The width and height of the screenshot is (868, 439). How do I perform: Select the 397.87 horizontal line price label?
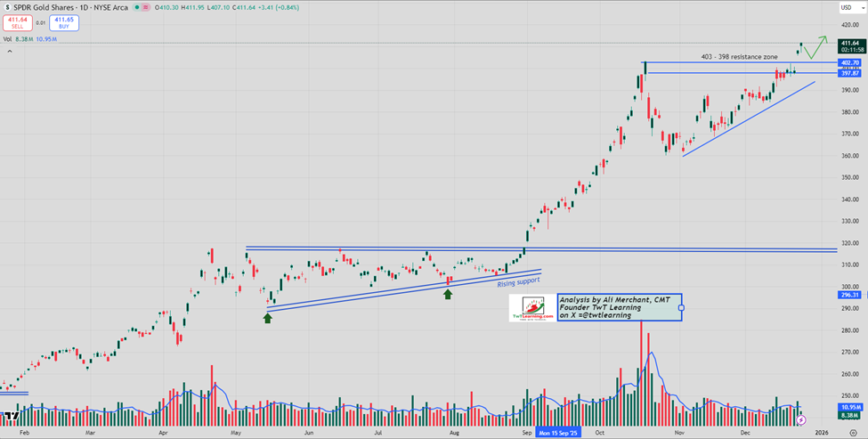849,74
